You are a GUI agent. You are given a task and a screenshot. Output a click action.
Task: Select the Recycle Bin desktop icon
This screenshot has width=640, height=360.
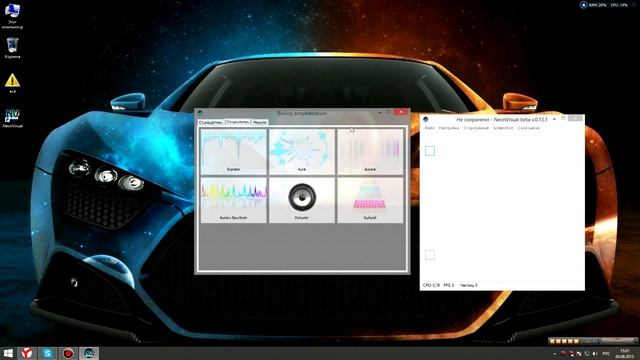(x=12, y=48)
